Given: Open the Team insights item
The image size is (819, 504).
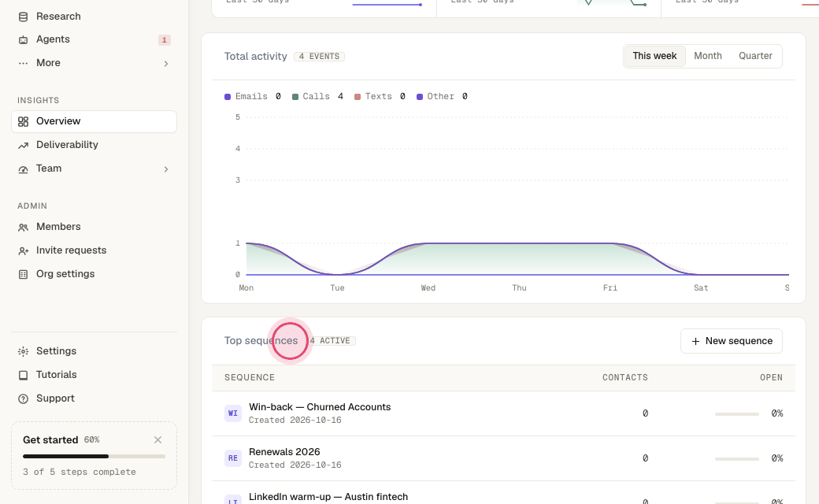Looking at the screenshot, I should (x=94, y=169).
